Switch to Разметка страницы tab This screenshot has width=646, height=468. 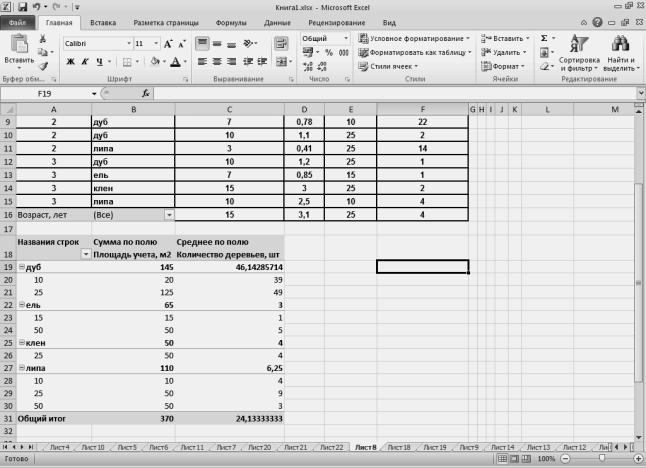tap(166, 23)
